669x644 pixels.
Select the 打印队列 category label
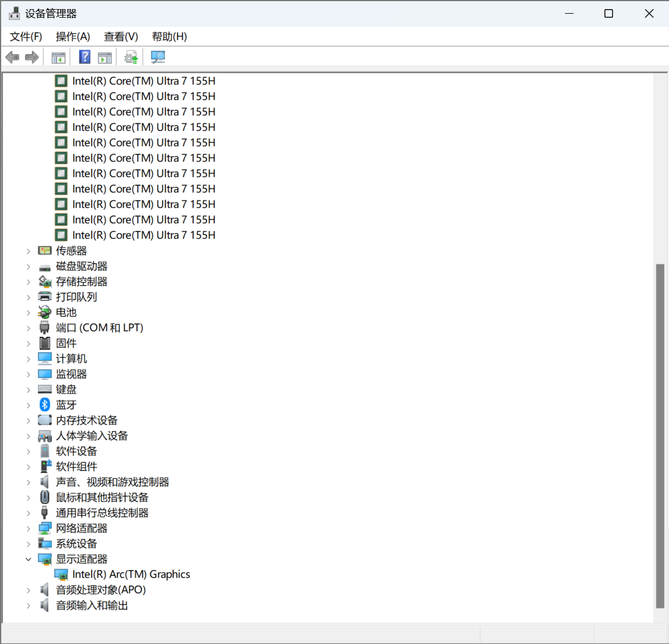(77, 297)
